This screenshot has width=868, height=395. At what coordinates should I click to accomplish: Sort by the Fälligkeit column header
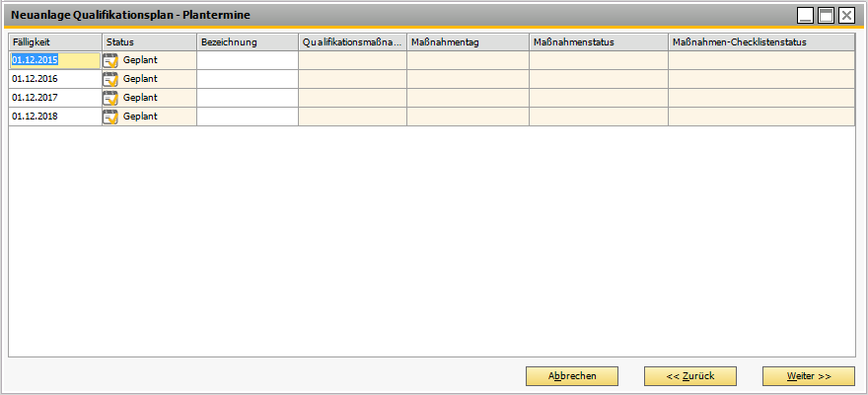[x=54, y=42]
